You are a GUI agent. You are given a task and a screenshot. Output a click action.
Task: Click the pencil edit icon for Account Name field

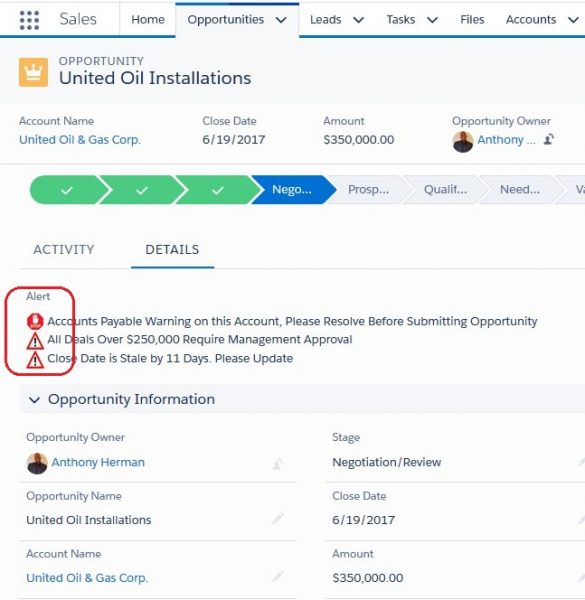278,576
